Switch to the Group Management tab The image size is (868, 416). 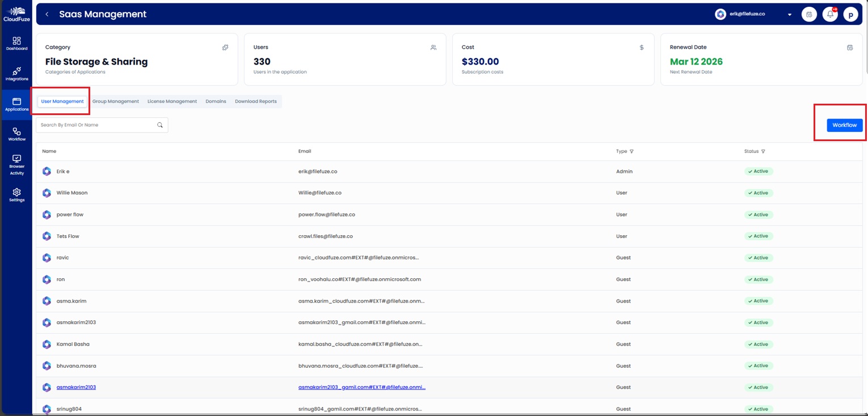pyautogui.click(x=115, y=101)
